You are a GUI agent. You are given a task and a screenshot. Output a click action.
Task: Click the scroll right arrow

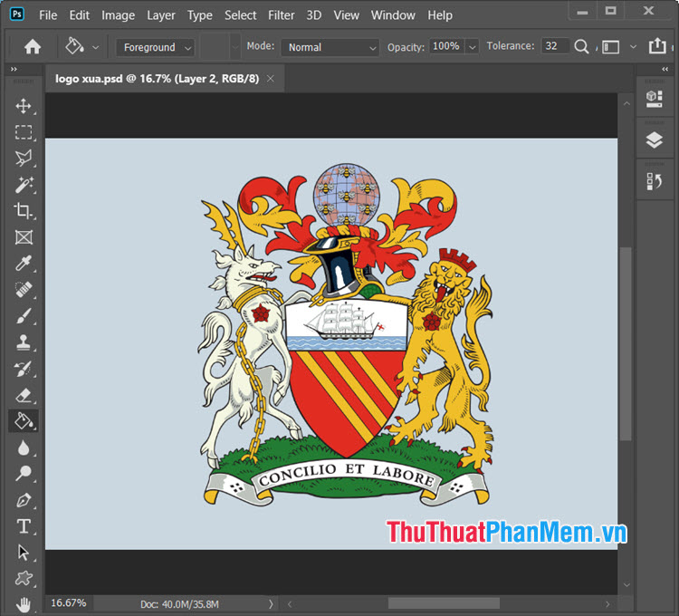pyautogui.click(x=607, y=604)
